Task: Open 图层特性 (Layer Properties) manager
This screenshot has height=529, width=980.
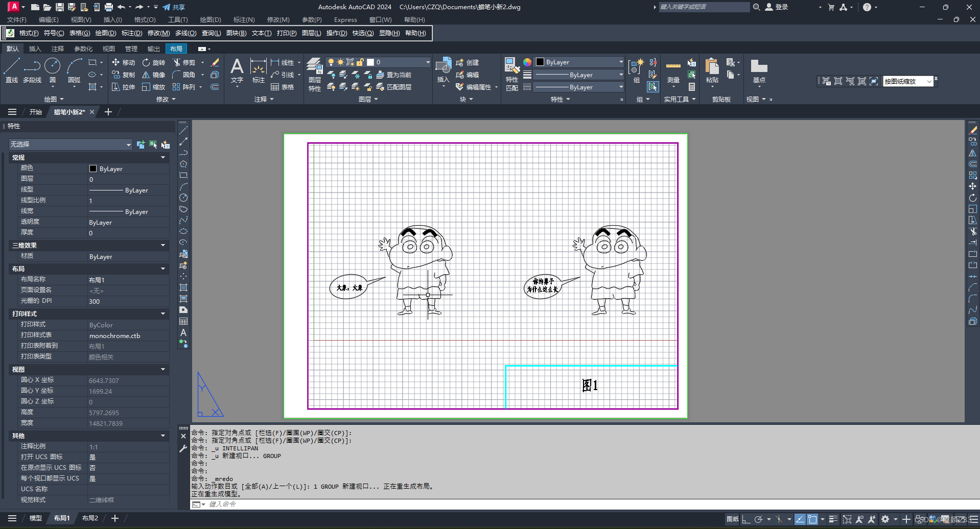Action: tap(315, 75)
